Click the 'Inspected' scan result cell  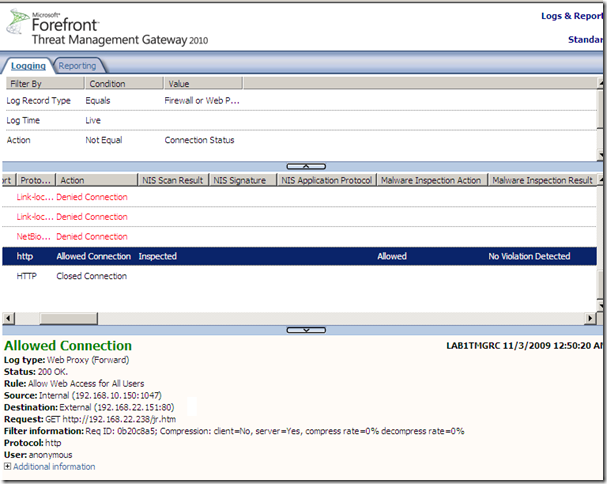158,256
